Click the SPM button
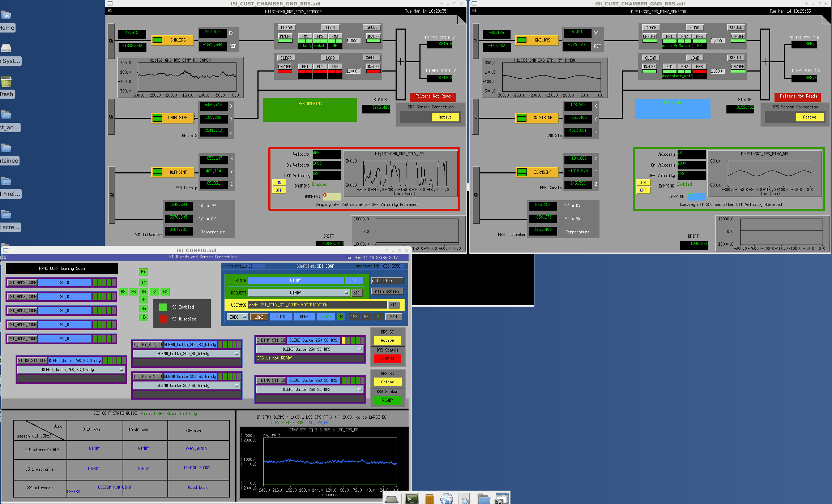Screen dimensions: 832x504 coord(393,317)
